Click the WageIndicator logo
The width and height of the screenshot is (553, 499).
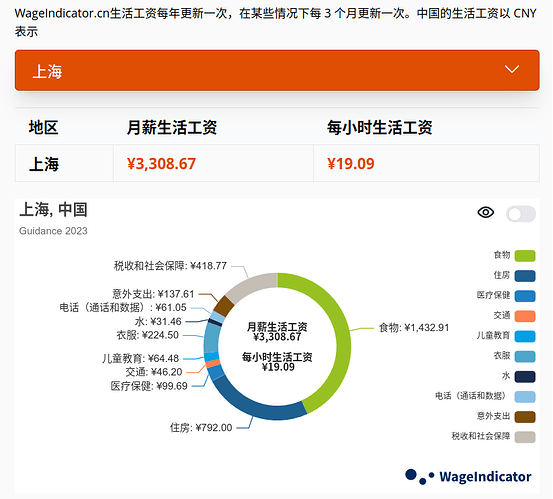468,477
